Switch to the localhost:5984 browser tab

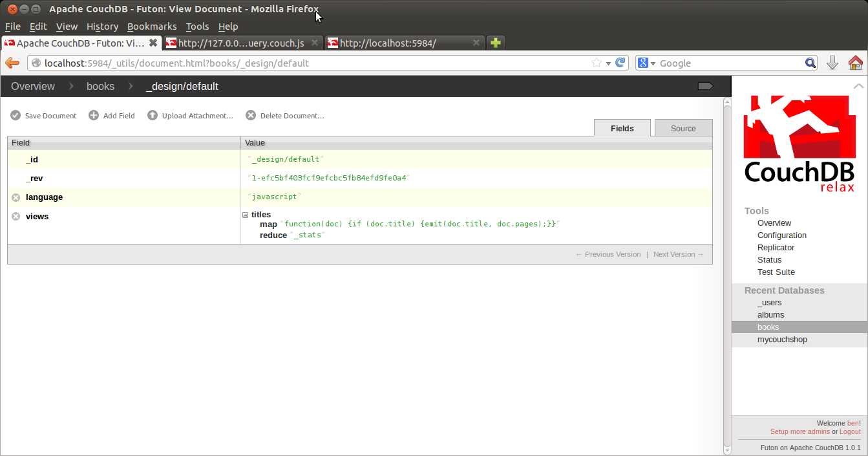(x=404, y=43)
